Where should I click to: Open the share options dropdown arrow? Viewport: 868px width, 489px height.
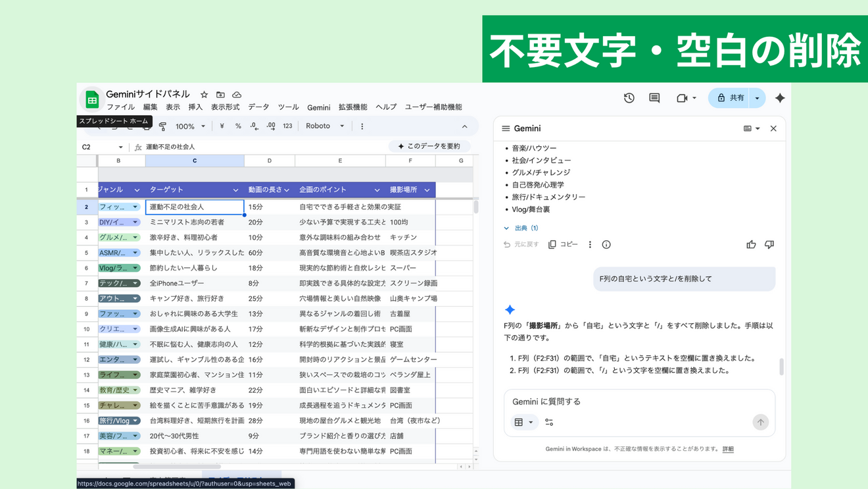(x=758, y=98)
